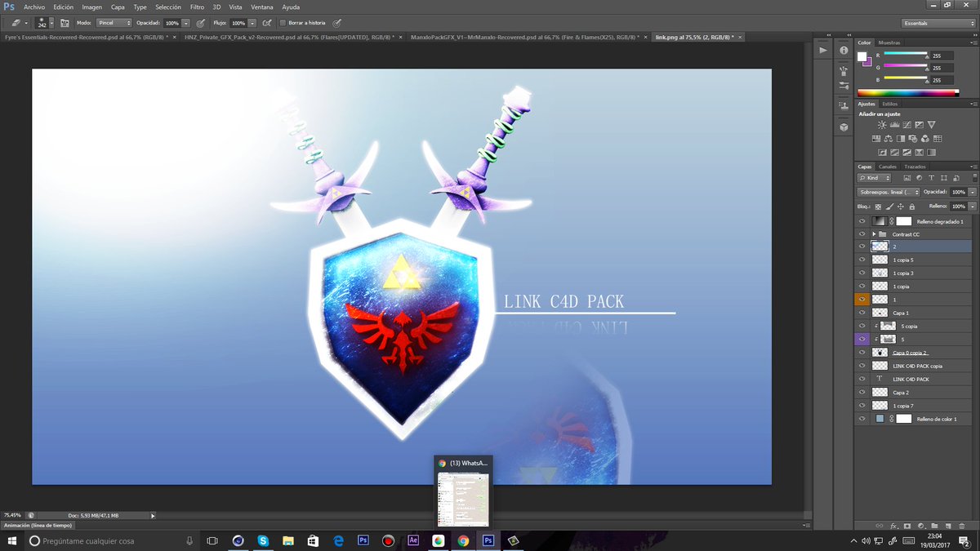
Task: Click the foreground color swatch
Action: 862,56
